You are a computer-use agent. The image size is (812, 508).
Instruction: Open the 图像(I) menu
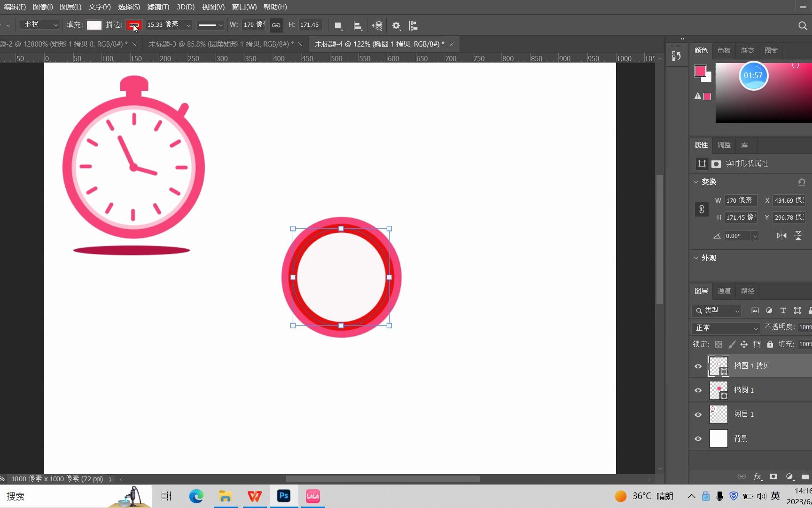(43, 7)
